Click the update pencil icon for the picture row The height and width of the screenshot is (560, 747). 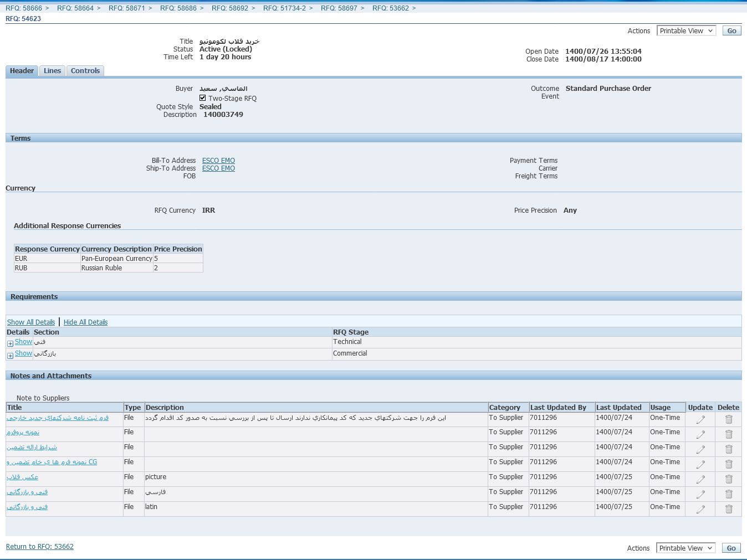coord(700,479)
